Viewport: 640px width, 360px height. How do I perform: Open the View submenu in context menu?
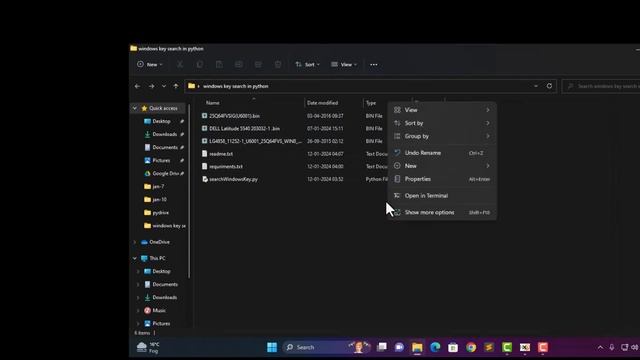(442, 110)
